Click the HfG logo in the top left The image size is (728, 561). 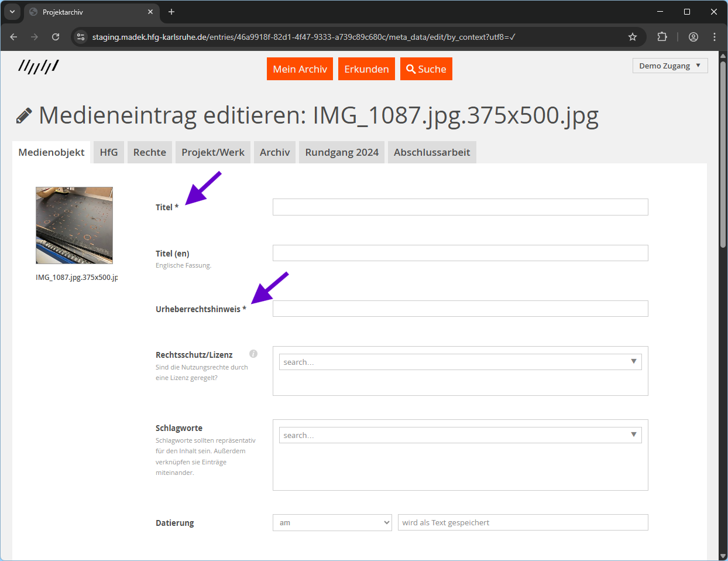coord(38,66)
